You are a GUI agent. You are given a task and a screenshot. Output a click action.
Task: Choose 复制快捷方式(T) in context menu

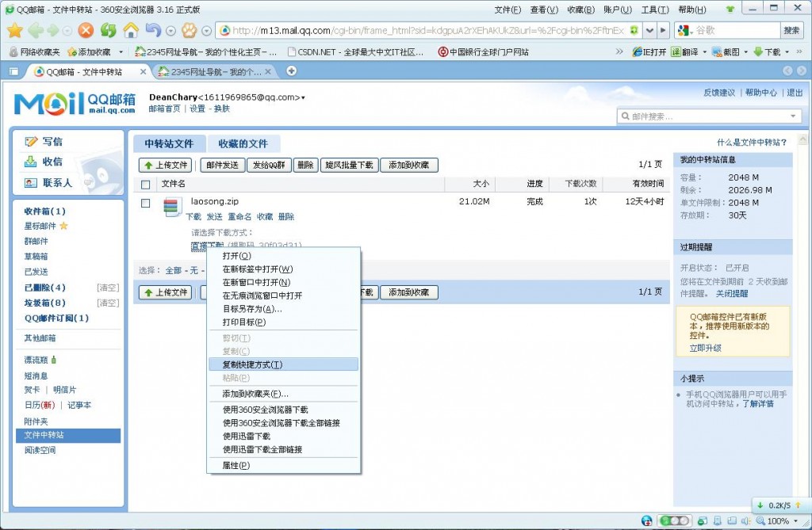pos(283,364)
